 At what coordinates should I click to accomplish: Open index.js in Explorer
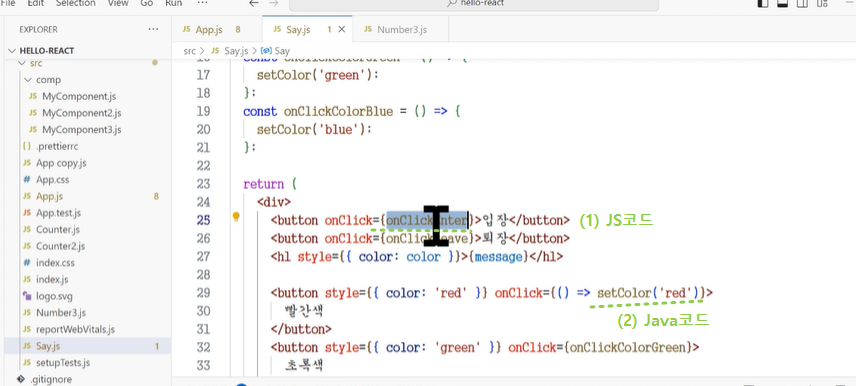click(52, 280)
